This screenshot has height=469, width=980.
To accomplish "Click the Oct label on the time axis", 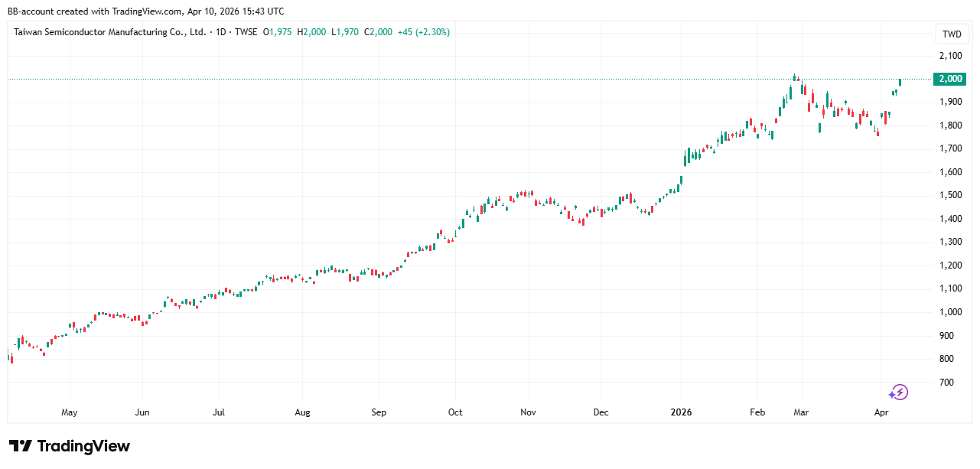I will (455, 412).
